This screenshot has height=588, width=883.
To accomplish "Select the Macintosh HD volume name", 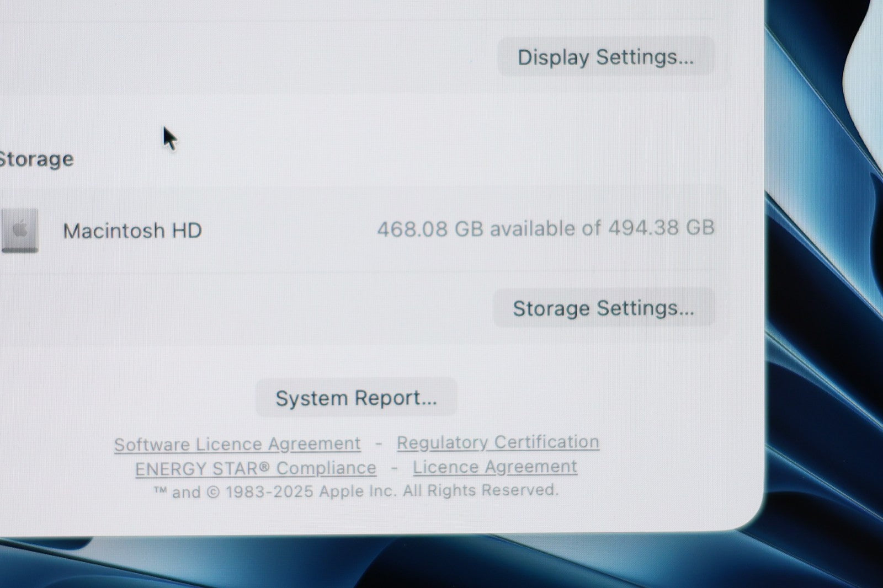I will 132,231.
